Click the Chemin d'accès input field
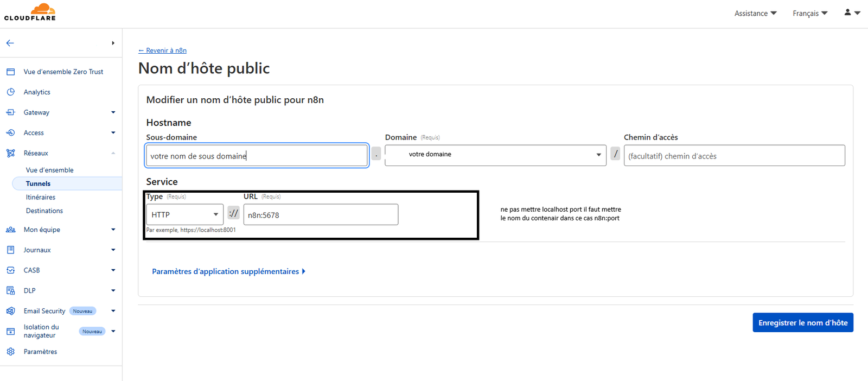Image resolution: width=868 pixels, height=381 pixels. [734, 156]
